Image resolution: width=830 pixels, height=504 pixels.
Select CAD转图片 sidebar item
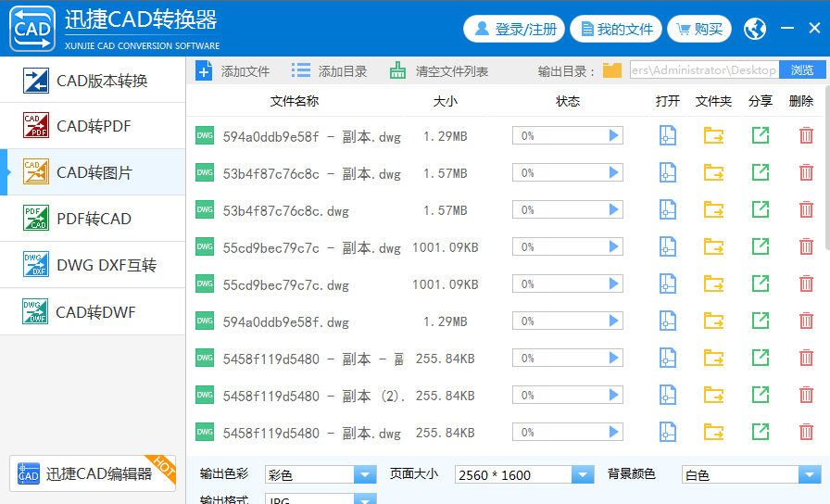pyautogui.click(x=93, y=172)
